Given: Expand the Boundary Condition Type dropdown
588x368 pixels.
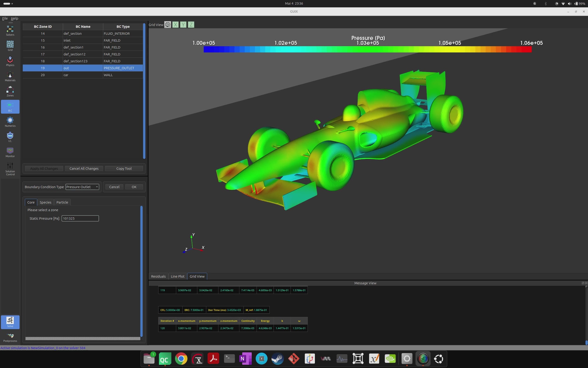Looking at the screenshot, I should click(x=82, y=187).
